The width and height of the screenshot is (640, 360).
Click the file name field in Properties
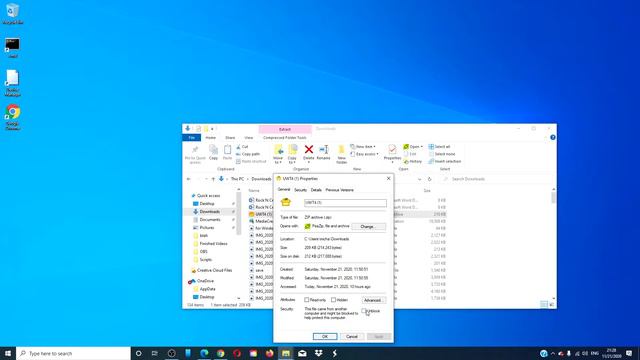(345, 202)
